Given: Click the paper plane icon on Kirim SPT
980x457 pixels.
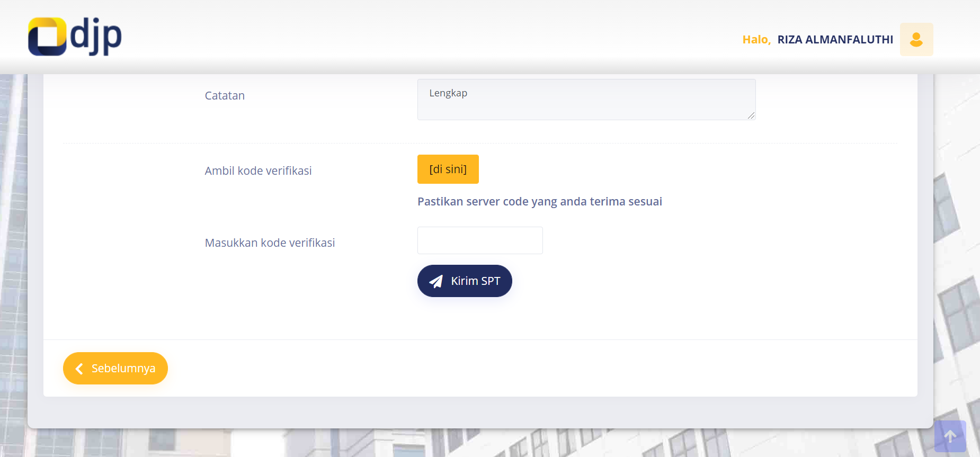Looking at the screenshot, I should (x=435, y=281).
